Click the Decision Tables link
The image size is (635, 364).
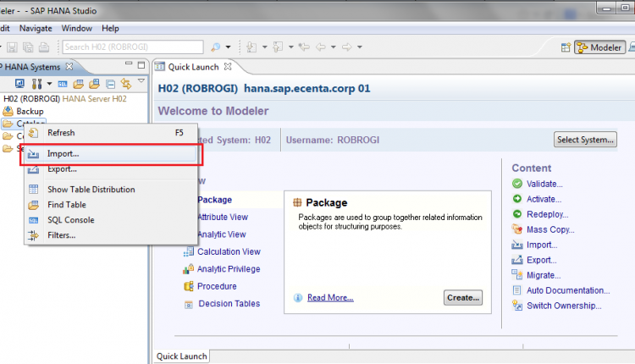pos(229,304)
